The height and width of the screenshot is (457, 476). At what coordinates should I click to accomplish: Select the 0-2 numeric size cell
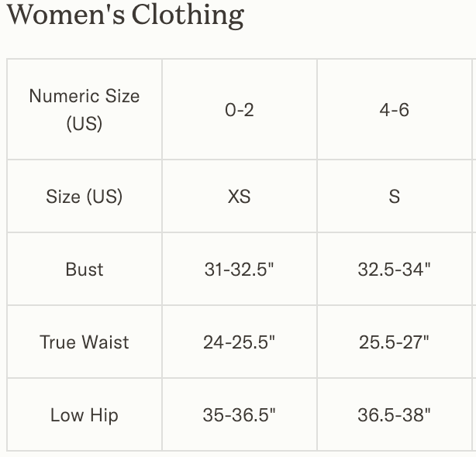240,110
